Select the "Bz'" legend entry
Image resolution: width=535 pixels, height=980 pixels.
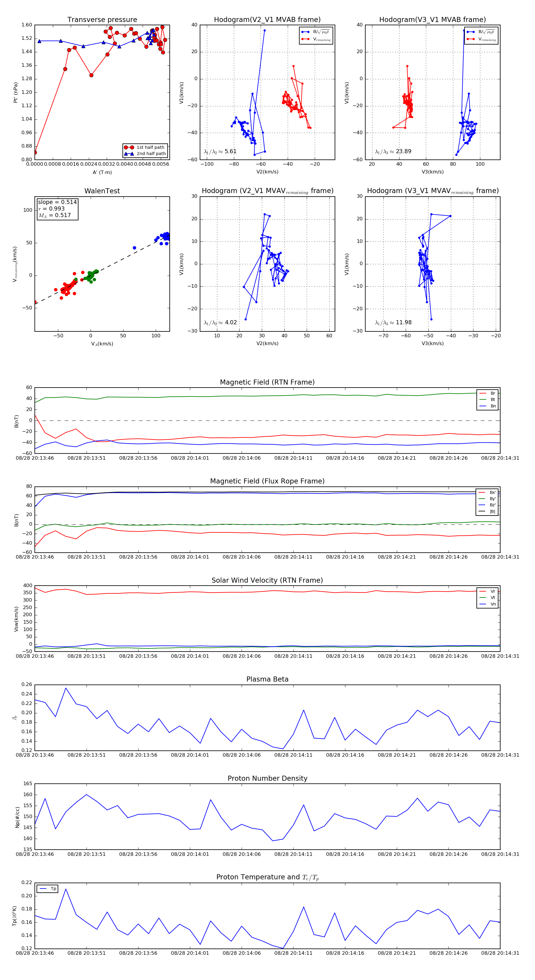pyautogui.click(x=487, y=505)
